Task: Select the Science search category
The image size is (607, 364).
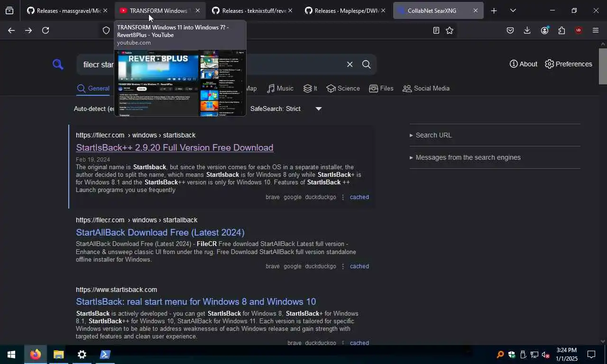Action: (x=343, y=88)
